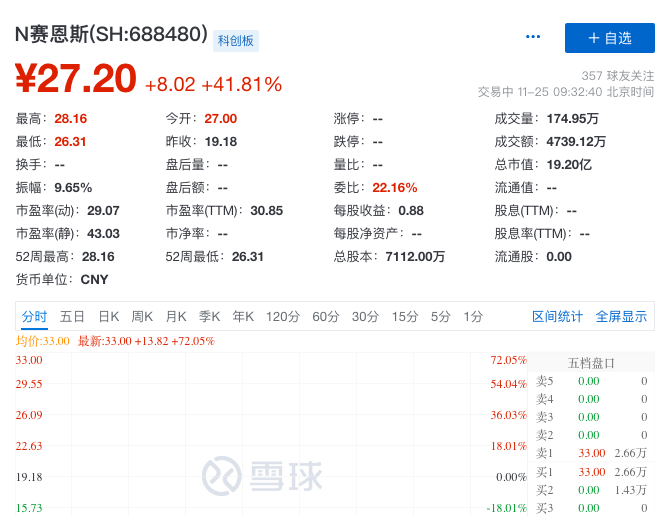Click the 振幅 value 9.65%
The height and width of the screenshot is (517, 660).
73,188
